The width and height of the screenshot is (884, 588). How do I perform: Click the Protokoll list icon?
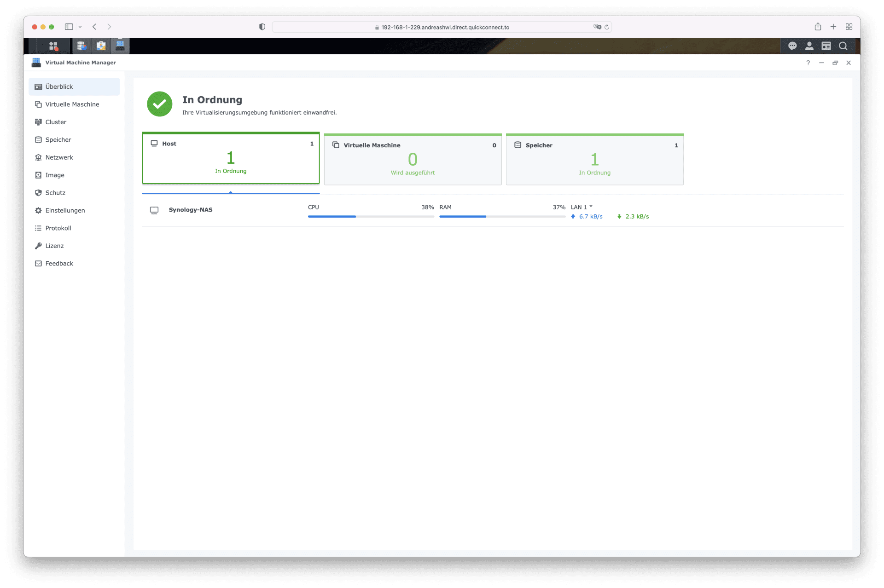coord(38,228)
